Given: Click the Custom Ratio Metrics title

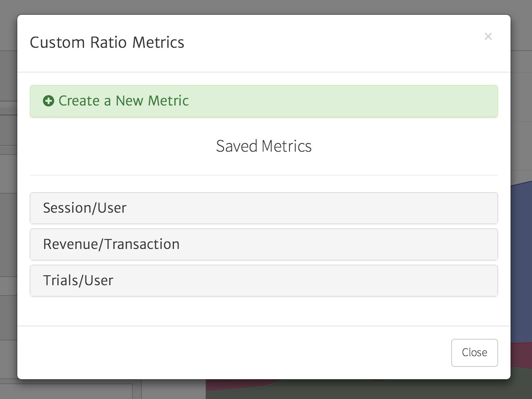Looking at the screenshot, I should [x=107, y=42].
